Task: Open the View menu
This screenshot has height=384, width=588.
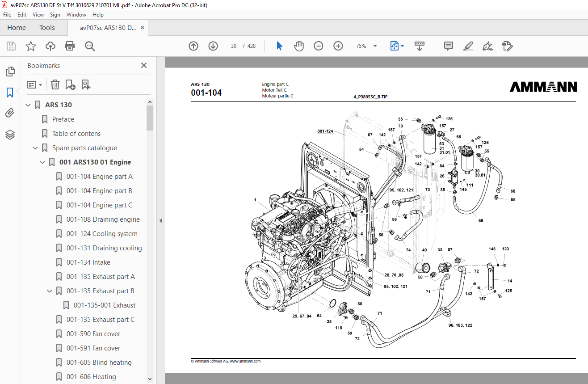Action: point(38,15)
